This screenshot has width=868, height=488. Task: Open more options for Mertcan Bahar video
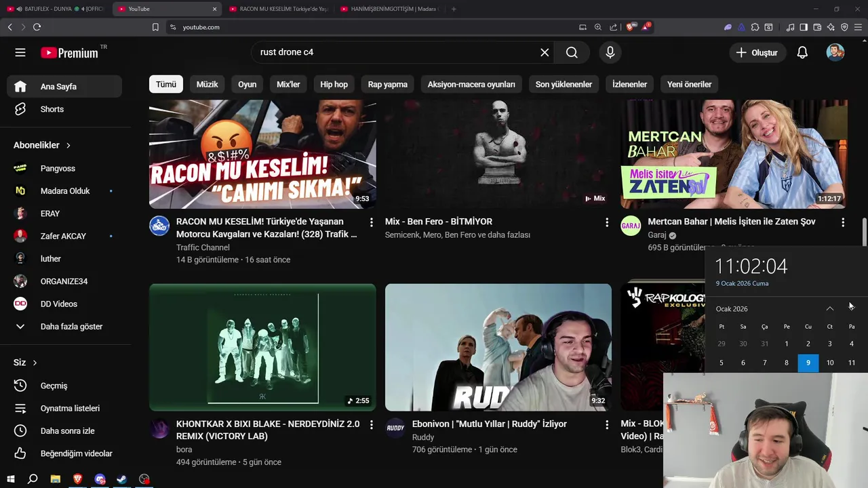point(843,222)
